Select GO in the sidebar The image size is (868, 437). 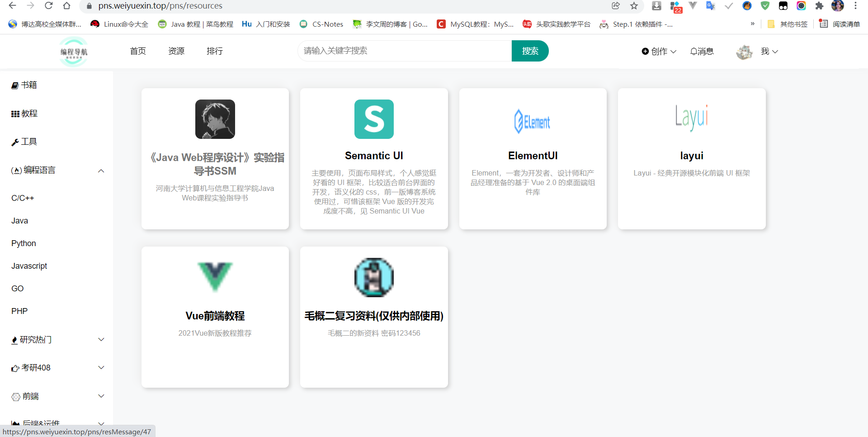pos(17,289)
